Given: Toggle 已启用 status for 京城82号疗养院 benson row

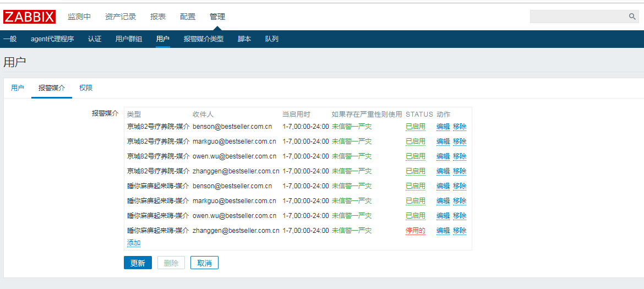Looking at the screenshot, I should [415, 127].
